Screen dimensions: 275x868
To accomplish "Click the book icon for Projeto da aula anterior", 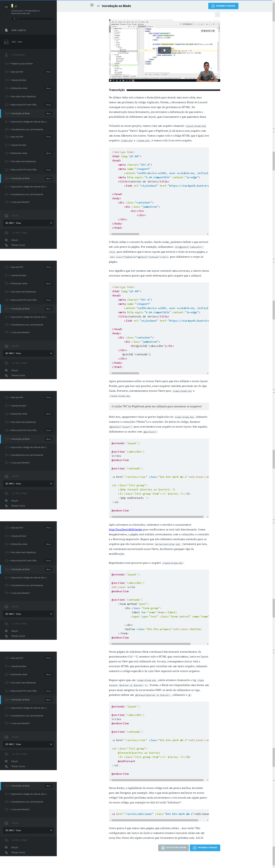I will tap(6, 64).
